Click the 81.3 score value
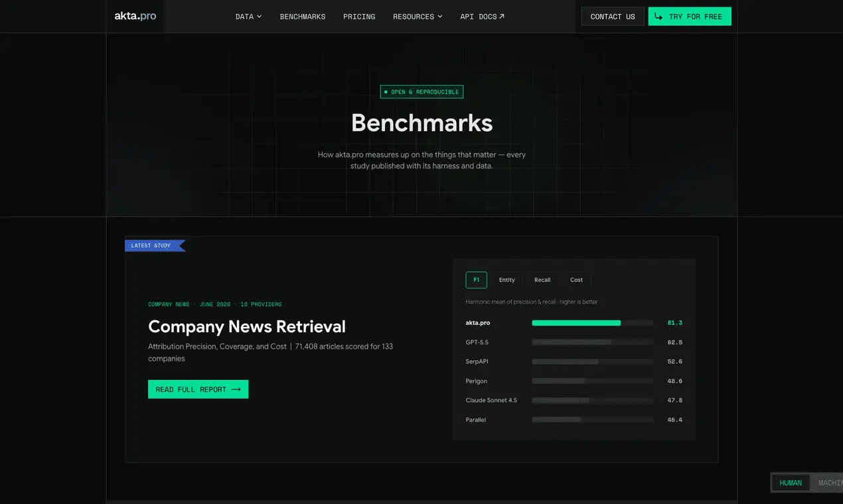 tap(675, 323)
